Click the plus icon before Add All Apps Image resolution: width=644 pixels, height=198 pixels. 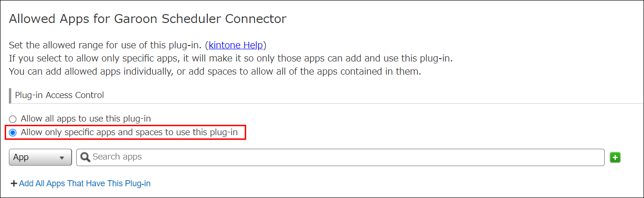[14, 183]
